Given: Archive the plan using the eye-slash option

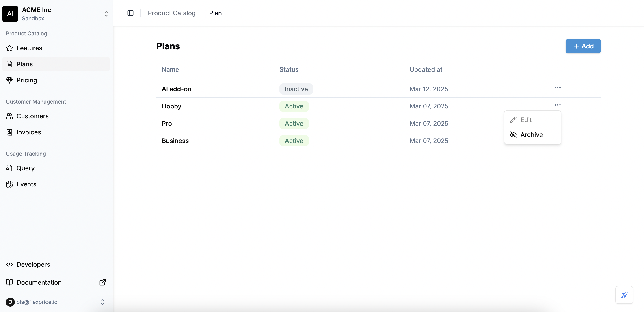Looking at the screenshot, I should 531,134.
